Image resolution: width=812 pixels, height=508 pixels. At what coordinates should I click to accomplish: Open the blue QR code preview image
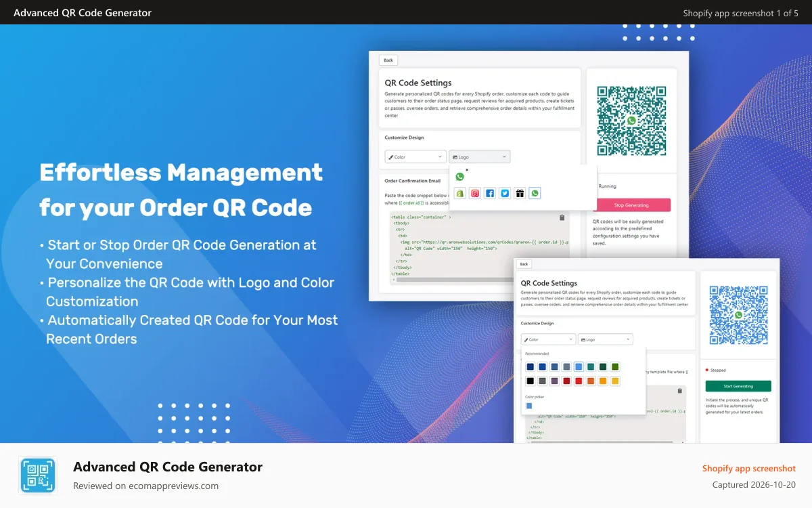click(x=738, y=314)
